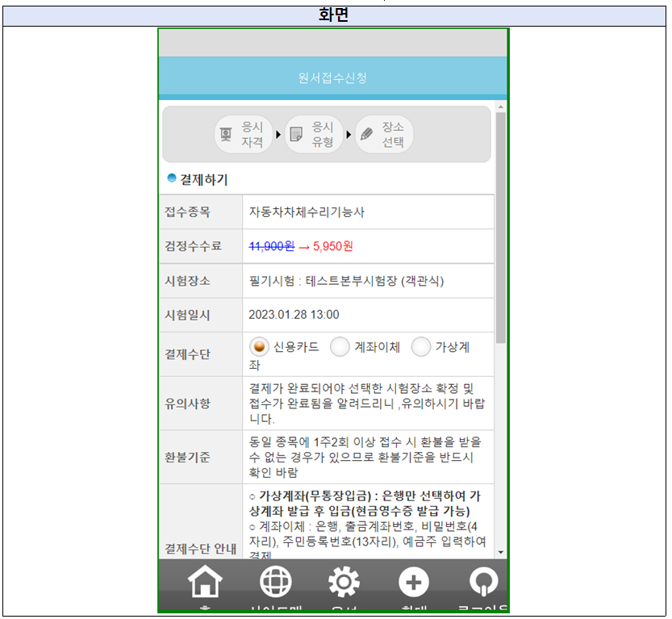
Task: Click the struck-through 11,900원 fee
Action: click(x=272, y=246)
